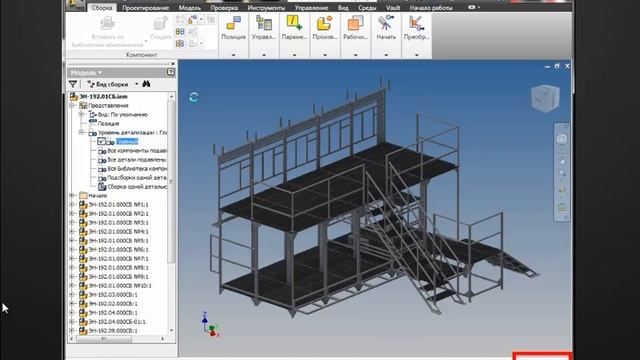Click the Компонент panel title bar
The image size is (640, 360).
[142, 55]
